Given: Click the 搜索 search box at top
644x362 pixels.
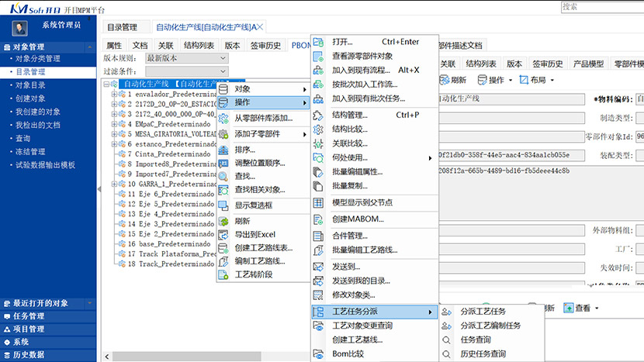Looking at the screenshot, I should tap(602, 6).
